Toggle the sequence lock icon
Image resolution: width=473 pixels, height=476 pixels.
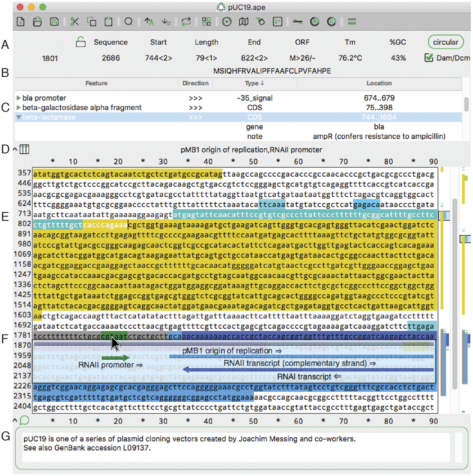(80, 42)
